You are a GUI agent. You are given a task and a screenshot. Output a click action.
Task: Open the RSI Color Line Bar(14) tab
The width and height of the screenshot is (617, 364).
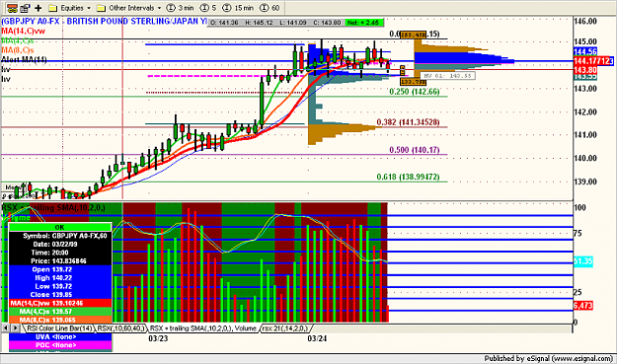click(x=59, y=328)
